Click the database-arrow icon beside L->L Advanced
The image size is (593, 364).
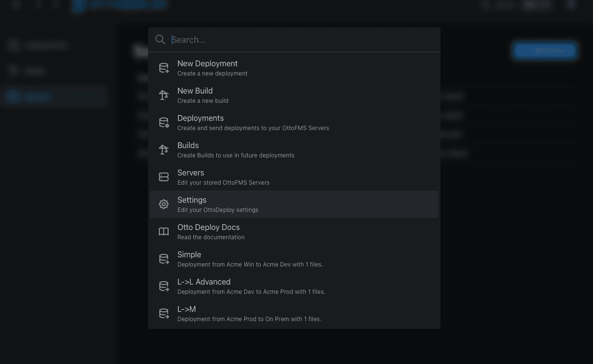point(164,287)
